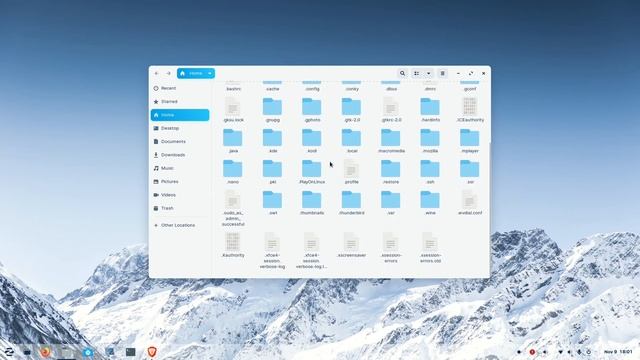
Task: Open the clock showing 18:01
Action: click(x=618, y=352)
